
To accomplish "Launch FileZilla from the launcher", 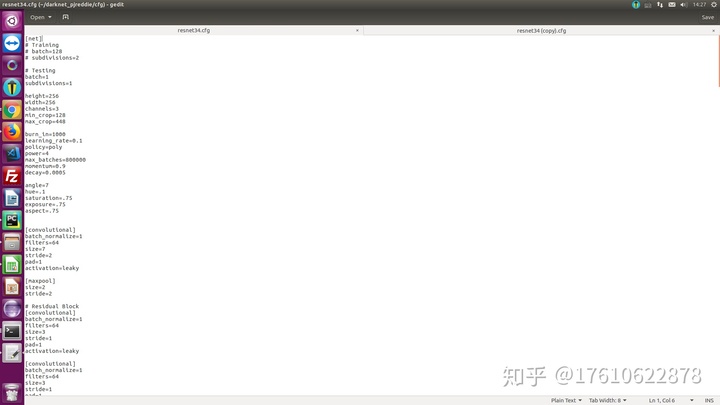I will 12,176.
